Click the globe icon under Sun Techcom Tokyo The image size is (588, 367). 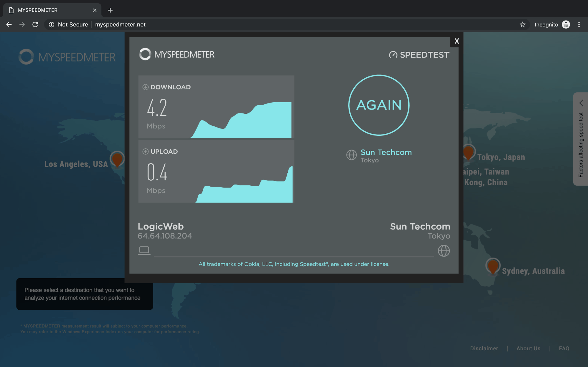[444, 251]
